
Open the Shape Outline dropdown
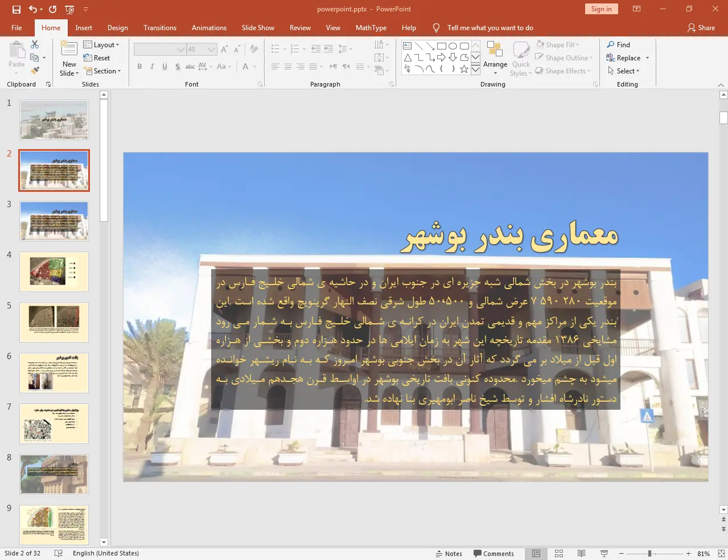pos(564,57)
